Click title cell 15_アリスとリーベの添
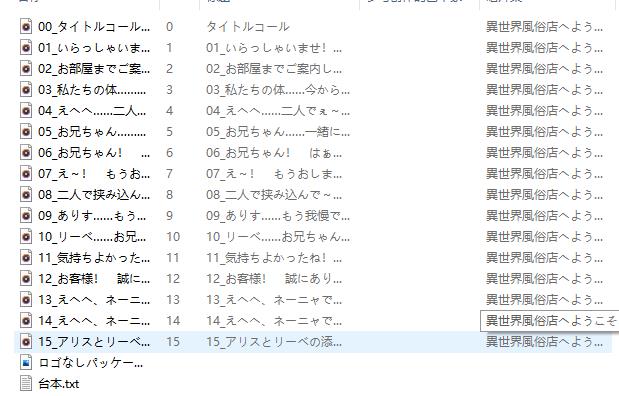Screen dimensions: 619x396 (274, 342)
